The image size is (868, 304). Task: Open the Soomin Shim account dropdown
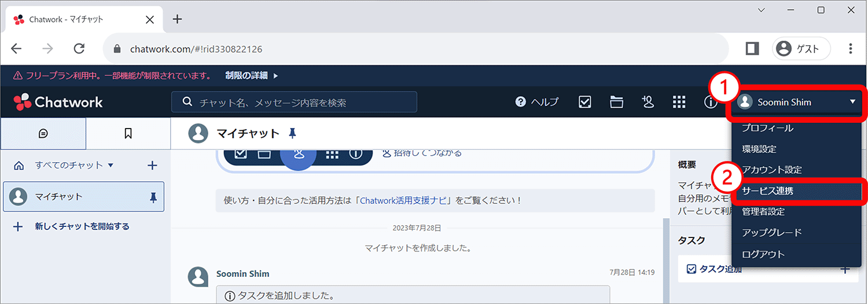click(797, 102)
